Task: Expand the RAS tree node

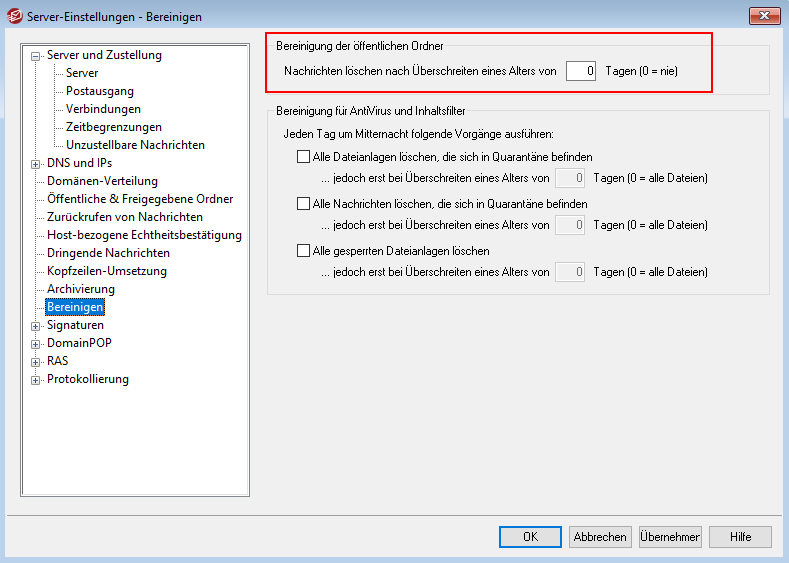Action: click(36, 362)
